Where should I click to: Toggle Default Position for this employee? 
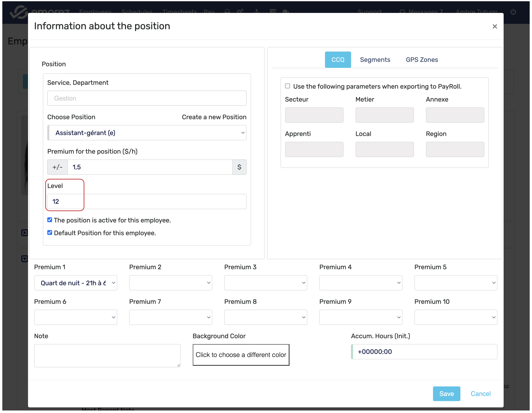(x=50, y=233)
